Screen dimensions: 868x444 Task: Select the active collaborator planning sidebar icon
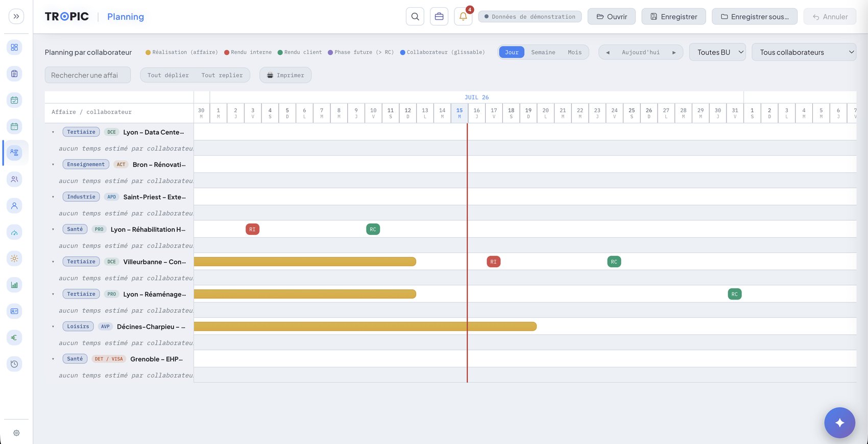(x=14, y=153)
